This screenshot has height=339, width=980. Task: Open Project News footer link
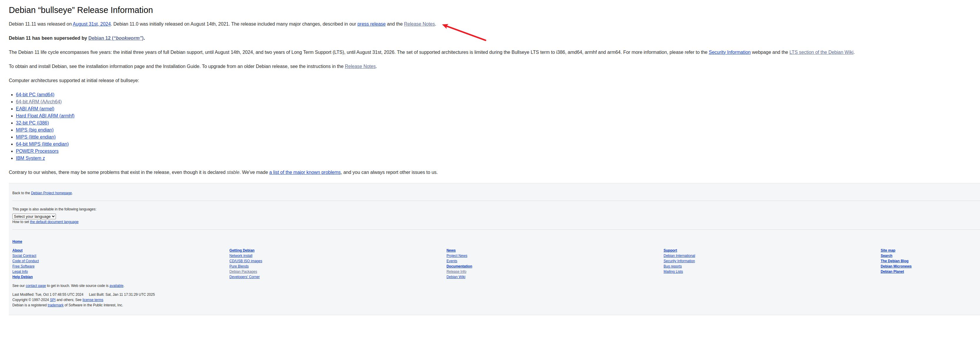click(457, 256)
